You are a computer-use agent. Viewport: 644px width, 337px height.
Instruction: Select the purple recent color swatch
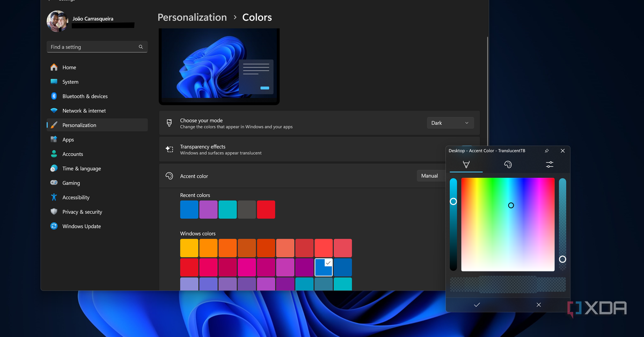pos(208,210)
